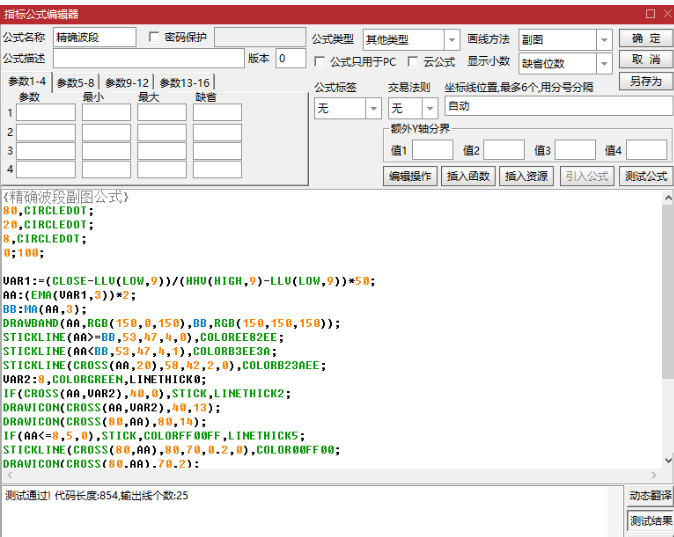Click parameter 2 最小 field

pos(106,132)
